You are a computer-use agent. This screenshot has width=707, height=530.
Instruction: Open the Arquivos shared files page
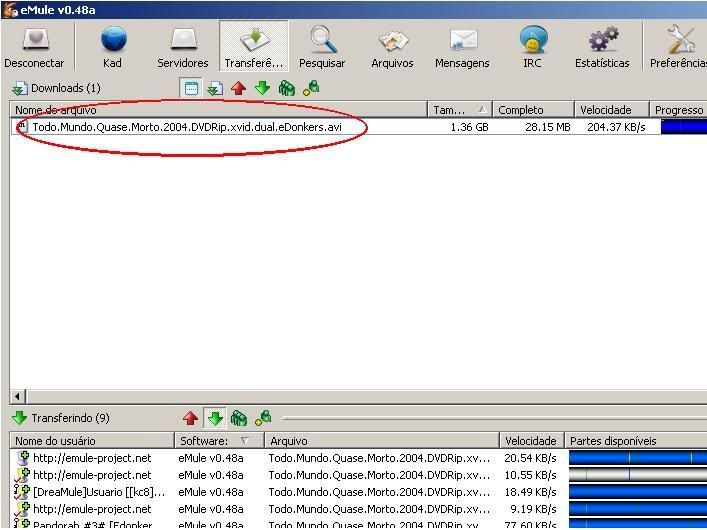coord(392,46)
